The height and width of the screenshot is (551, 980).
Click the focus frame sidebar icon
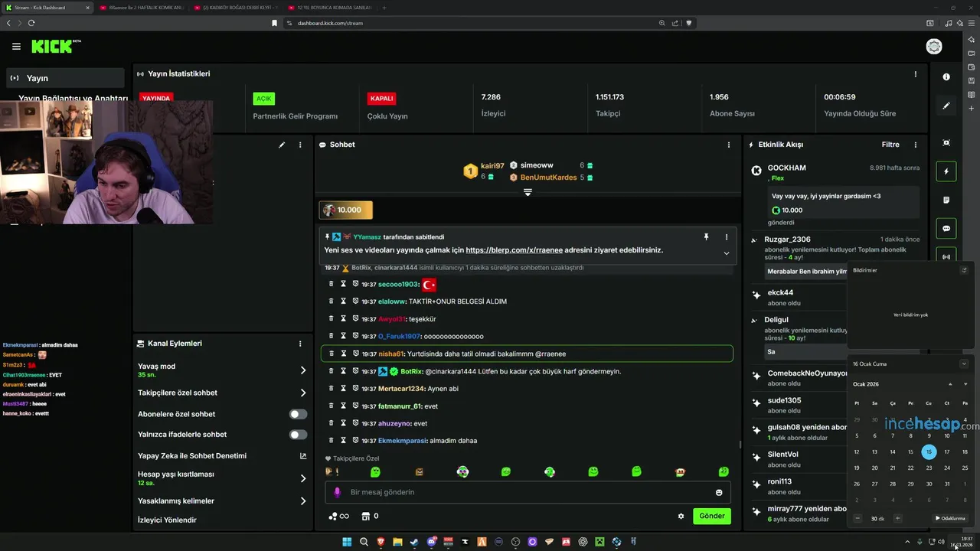946,143
